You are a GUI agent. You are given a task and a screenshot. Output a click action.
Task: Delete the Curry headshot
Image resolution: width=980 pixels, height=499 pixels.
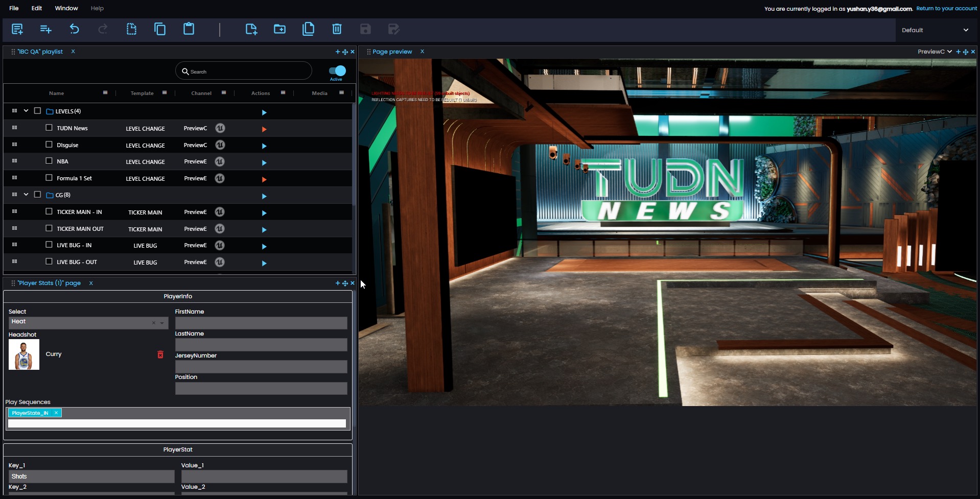(x=160, y=354)
